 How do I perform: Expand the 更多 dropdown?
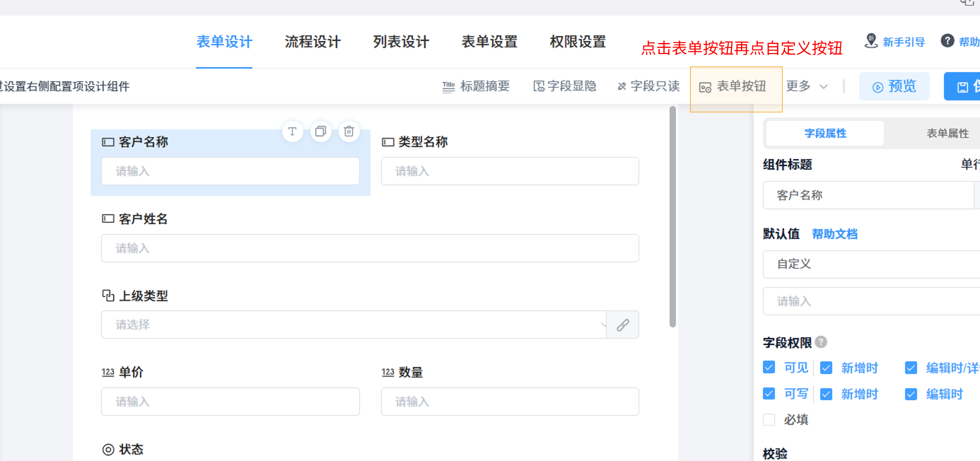[806, 86]
